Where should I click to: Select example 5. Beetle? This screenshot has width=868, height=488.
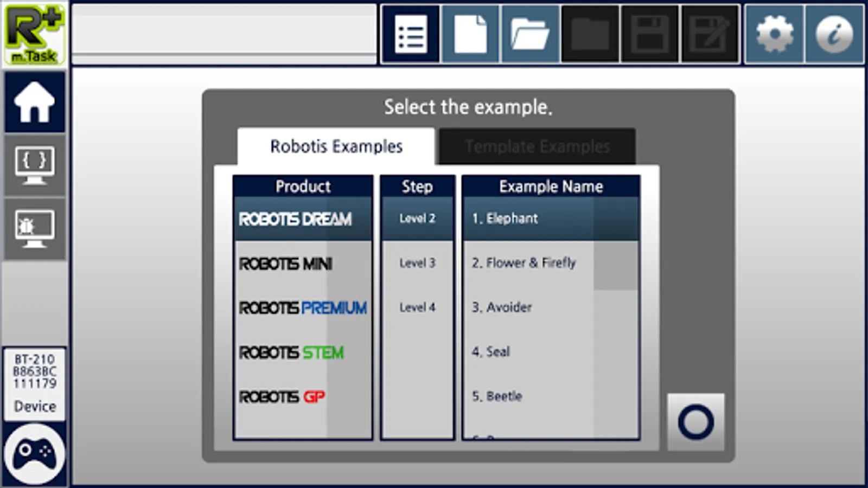pos(528,396)
